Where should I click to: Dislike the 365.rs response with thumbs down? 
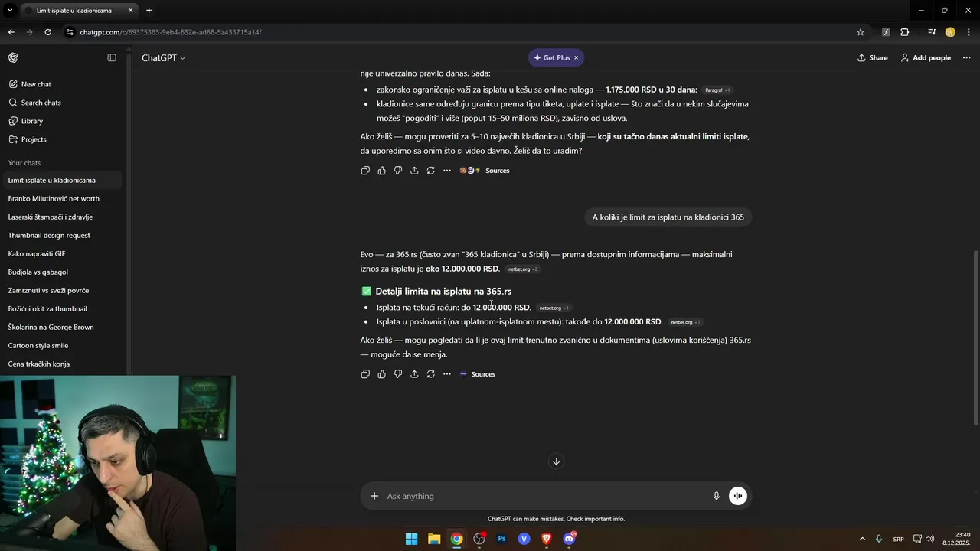pos(398,374)
